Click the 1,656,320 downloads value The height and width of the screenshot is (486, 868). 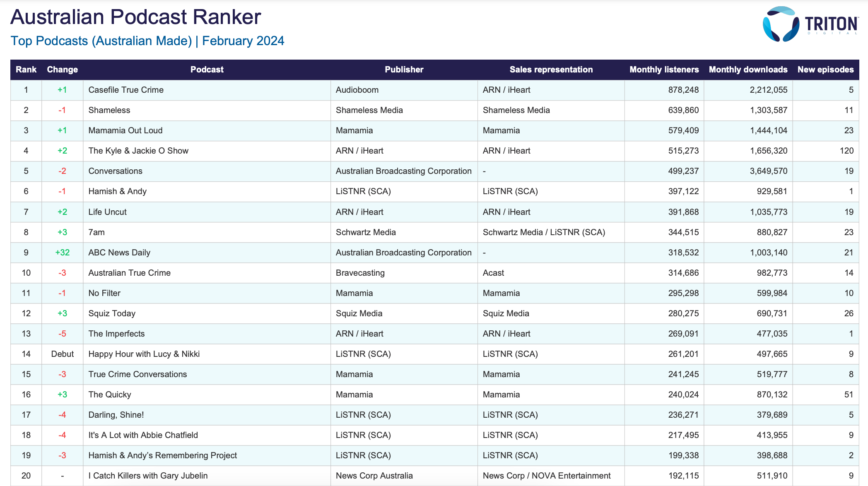(x=769, y=151)
